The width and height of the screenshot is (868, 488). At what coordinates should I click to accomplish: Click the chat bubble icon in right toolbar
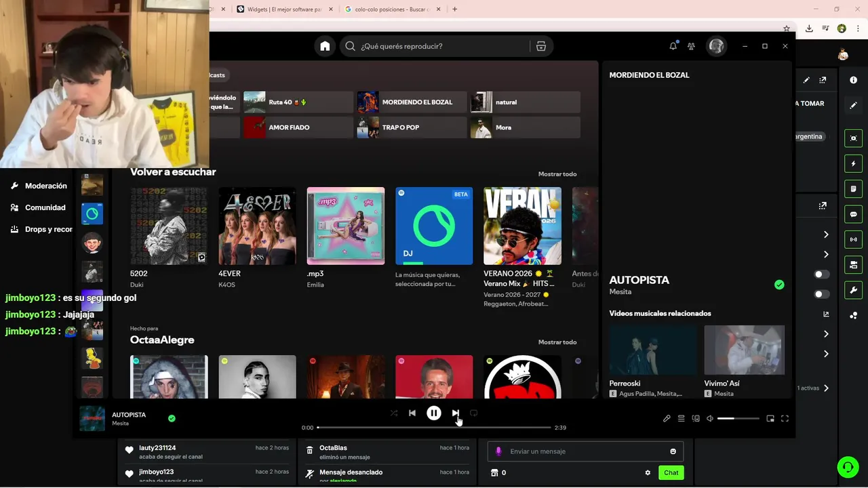coord(854,214)
